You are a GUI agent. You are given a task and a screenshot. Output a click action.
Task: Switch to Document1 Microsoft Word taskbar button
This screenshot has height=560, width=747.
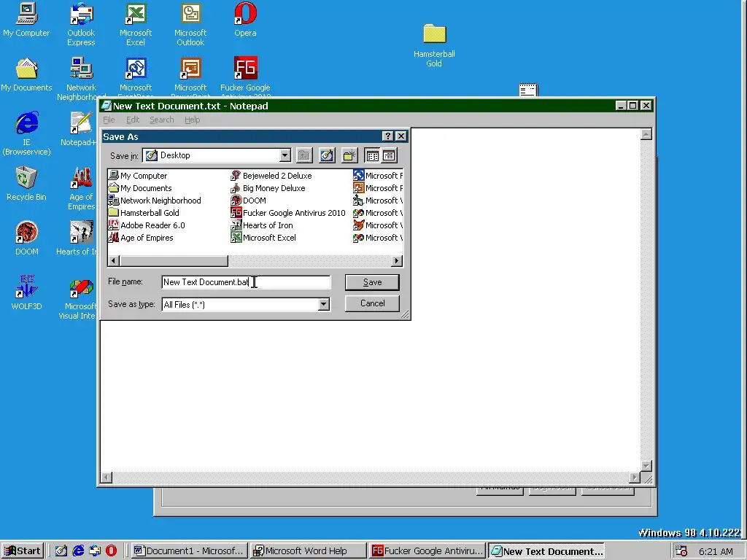[189, 551]
